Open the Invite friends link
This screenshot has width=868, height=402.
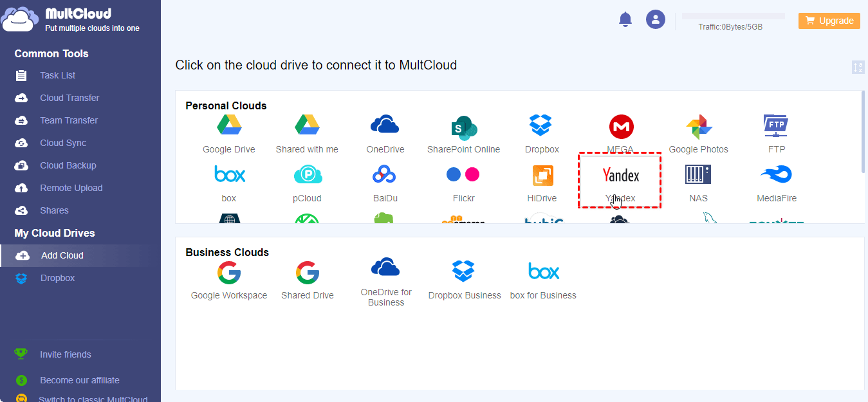click(x=65, y=354)
